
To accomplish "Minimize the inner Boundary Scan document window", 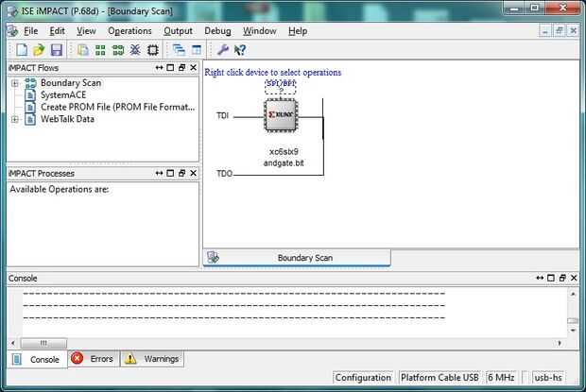I will (x=545, y=30).
